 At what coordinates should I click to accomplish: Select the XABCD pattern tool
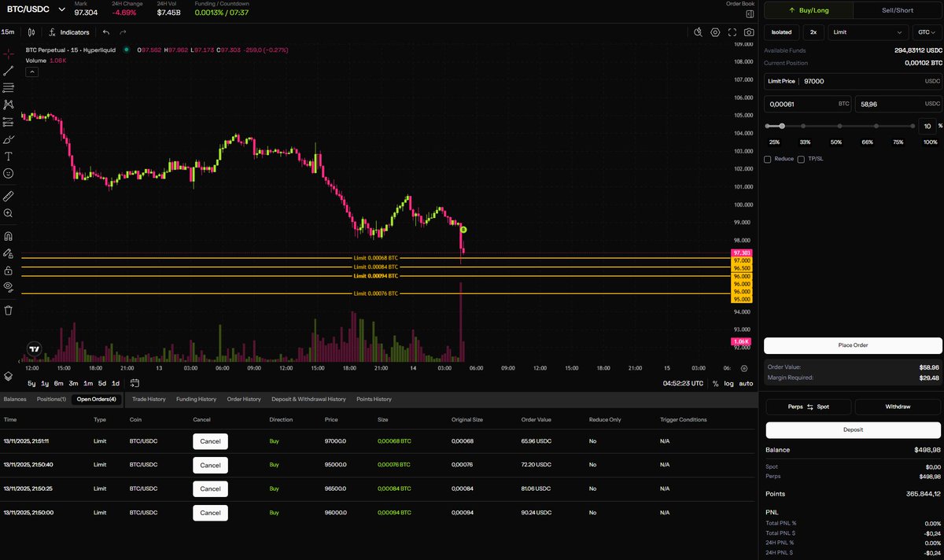8,104
